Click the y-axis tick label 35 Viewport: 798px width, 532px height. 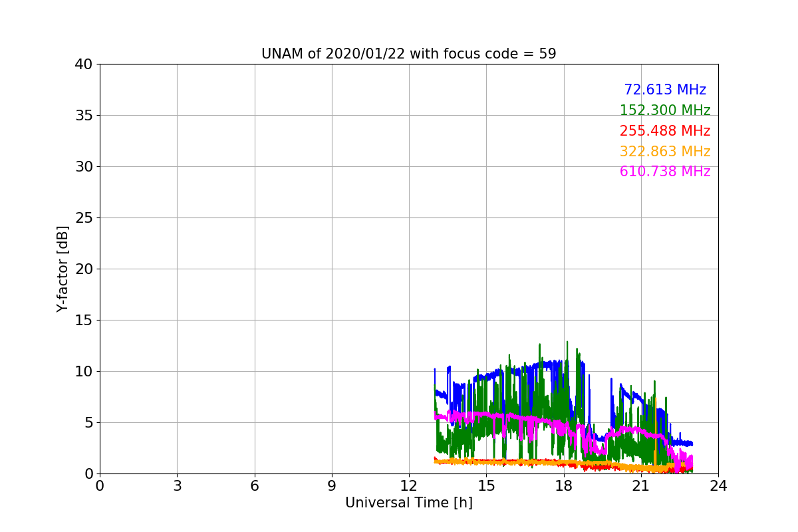point(84,116)
